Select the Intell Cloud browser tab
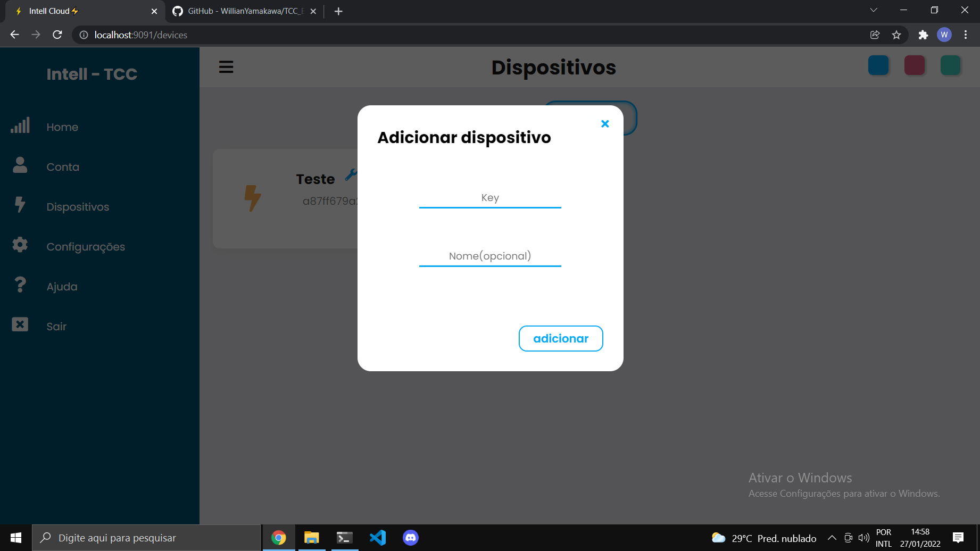The image size is (980, 551). pos(85,11)
